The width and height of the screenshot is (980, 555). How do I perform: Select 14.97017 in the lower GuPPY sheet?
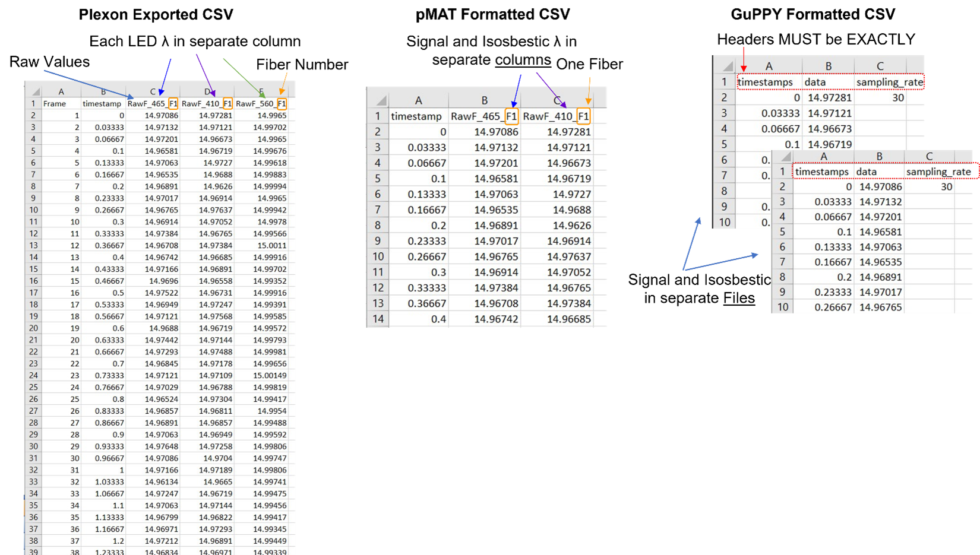tap(879, 292)
